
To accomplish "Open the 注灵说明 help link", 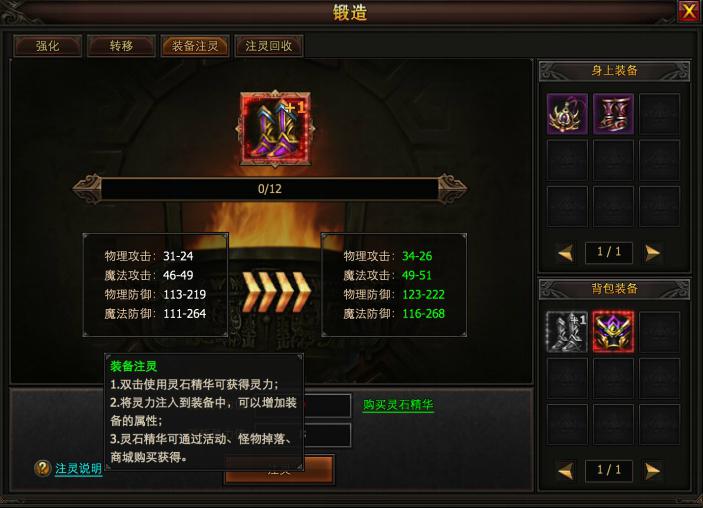I will (x=78, y=469).
